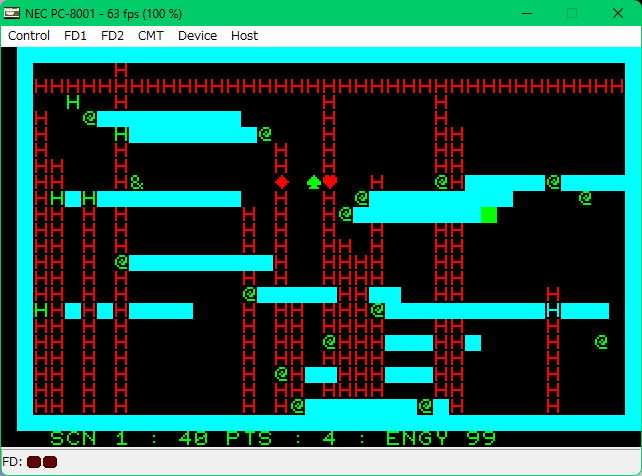Minimize the NEC PC-8001 window
The height and width of the screenshot is (476, 642).
(527, 14)
